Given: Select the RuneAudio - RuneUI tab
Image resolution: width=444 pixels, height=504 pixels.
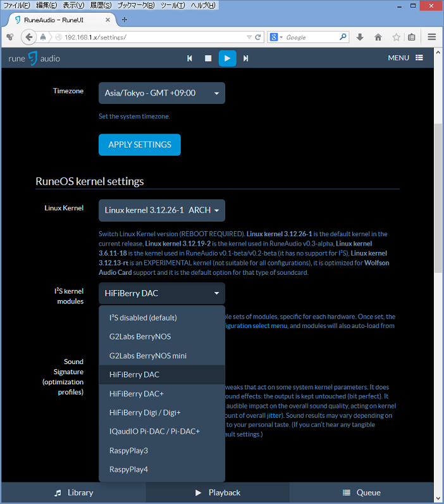Looking at the screenshot, I should 61,20.
